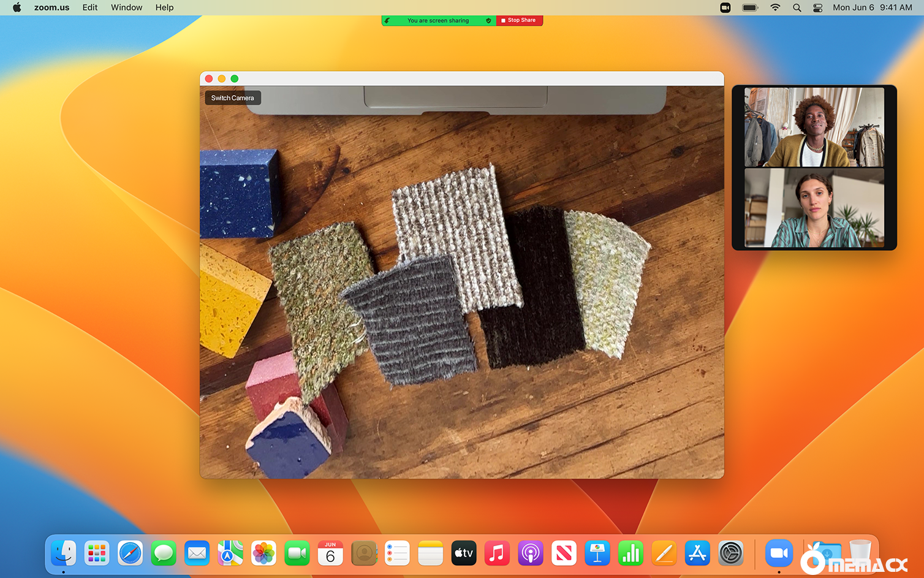
Task: Open Control Center from menu bar
Action: click(817, 7)
